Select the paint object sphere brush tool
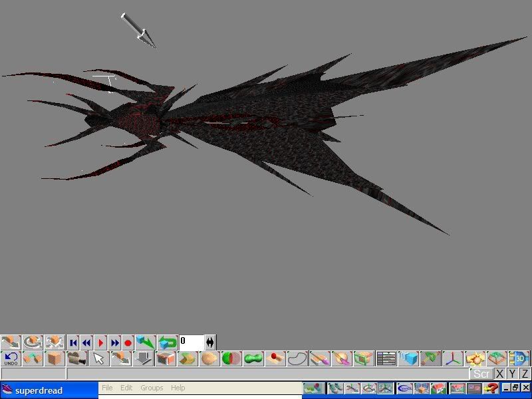This screenshot has height=399, width=532. [x=342, y=358]
